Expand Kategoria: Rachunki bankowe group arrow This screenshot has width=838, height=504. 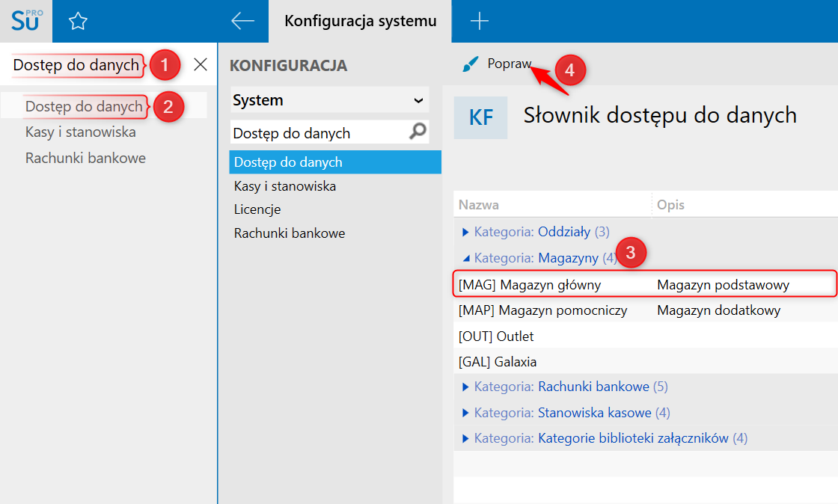465,387
